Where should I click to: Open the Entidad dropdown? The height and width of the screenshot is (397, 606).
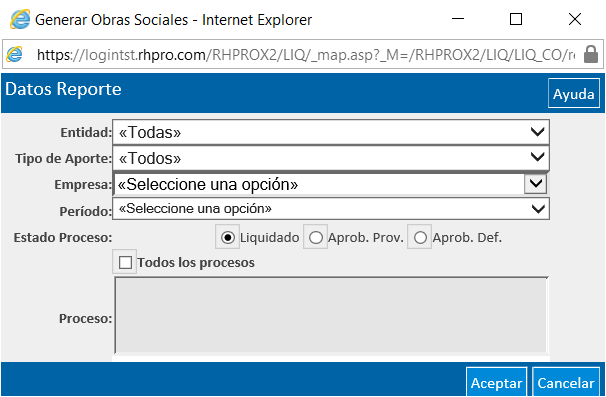pos(331,132)
